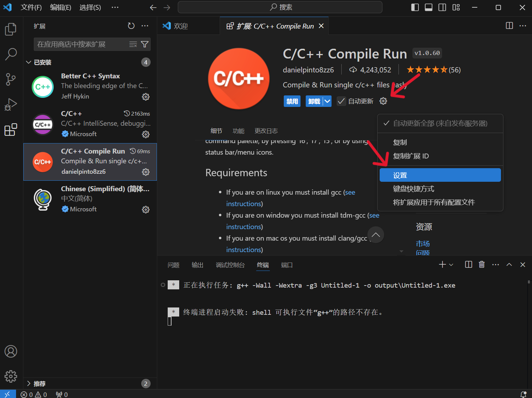Open the extension filter funnel
The height and width of the screenshot is (398, 532).
[x=145, y=44]
